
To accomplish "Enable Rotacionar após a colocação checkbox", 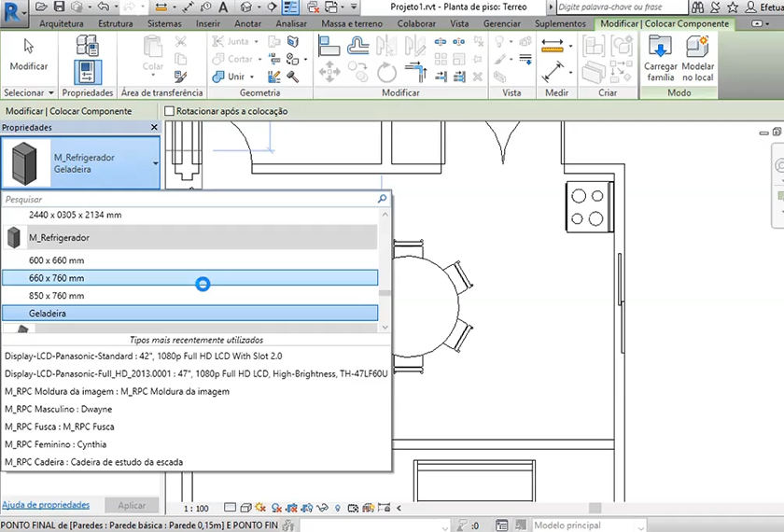I will (169, 111).
